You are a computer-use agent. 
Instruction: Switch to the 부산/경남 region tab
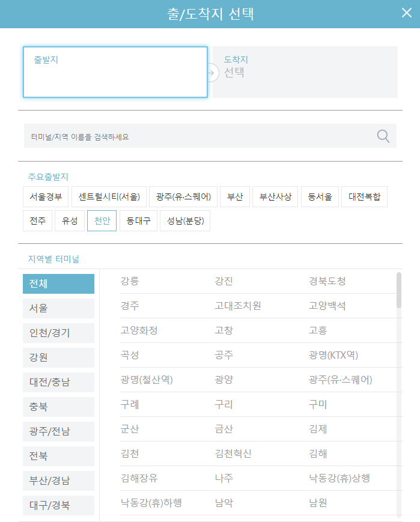(59, 481)
